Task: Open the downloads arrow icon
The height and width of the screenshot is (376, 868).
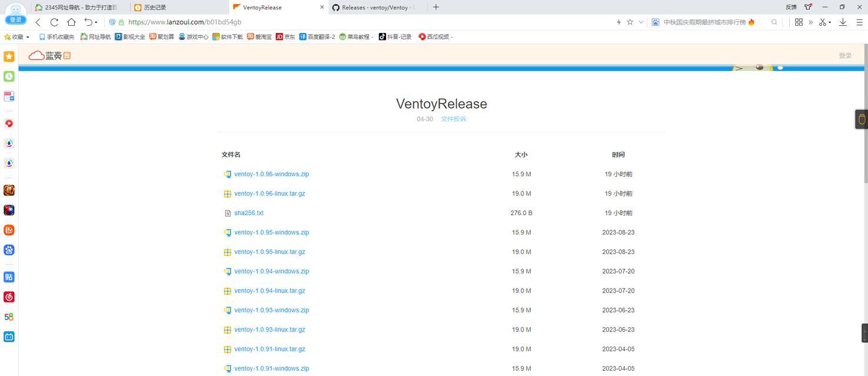Action: tap(843, 22)
